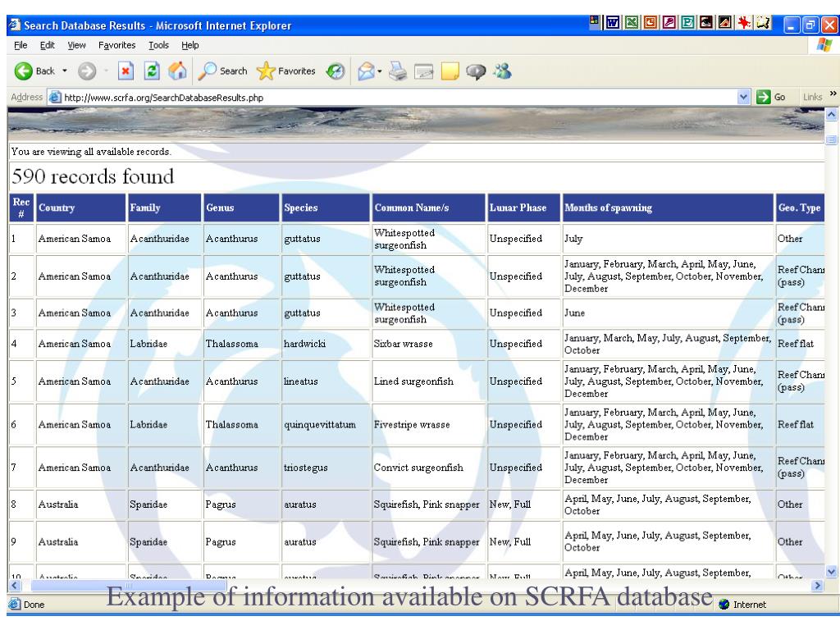Open the Edit menu
The width and height of the screenshot is (840, 630).
click(47, 45)
